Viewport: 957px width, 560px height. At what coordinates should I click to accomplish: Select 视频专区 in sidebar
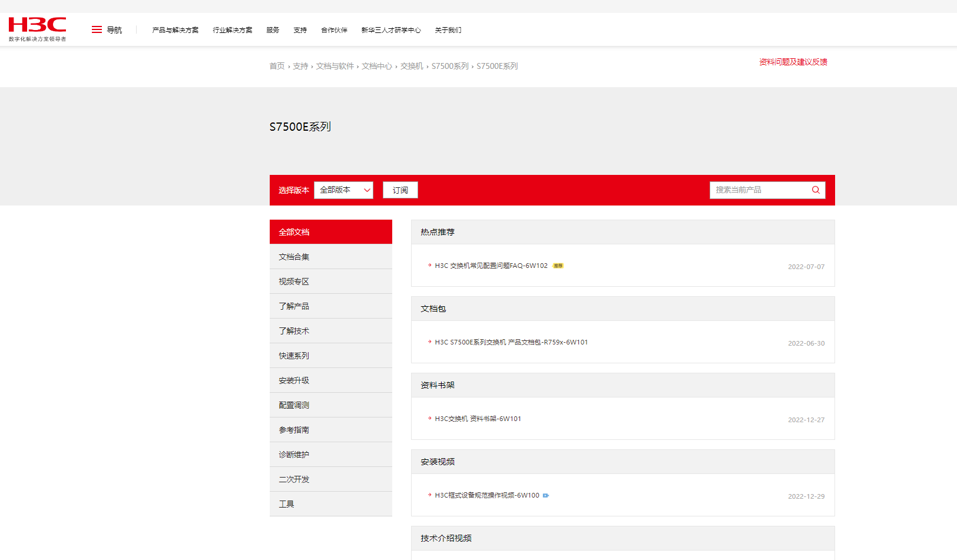tap(331, 281)
